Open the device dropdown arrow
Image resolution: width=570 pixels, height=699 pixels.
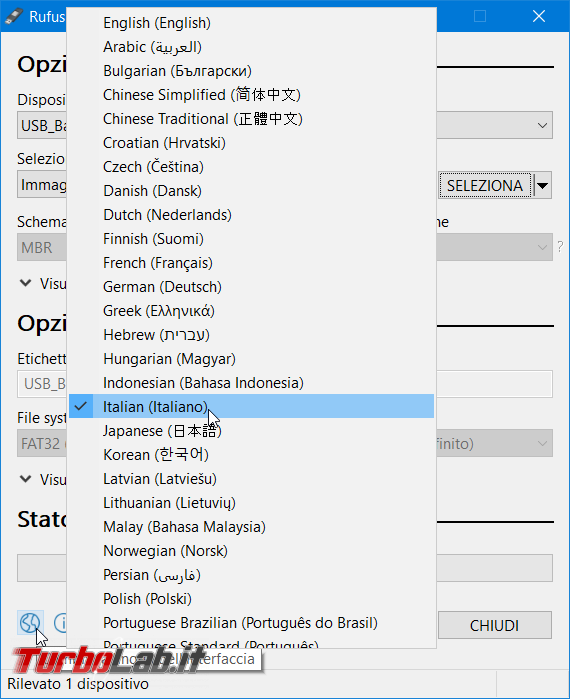tap(542, 125)
